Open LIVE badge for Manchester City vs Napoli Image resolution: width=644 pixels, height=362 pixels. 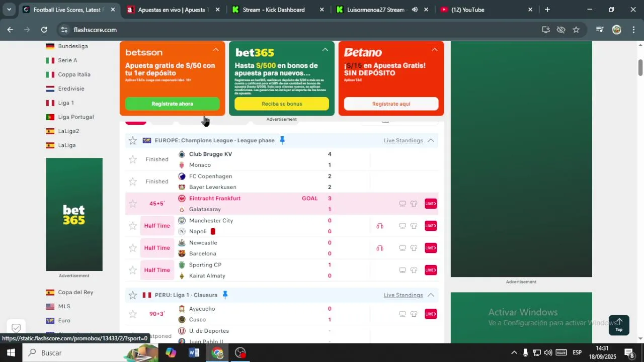point(431,226)
